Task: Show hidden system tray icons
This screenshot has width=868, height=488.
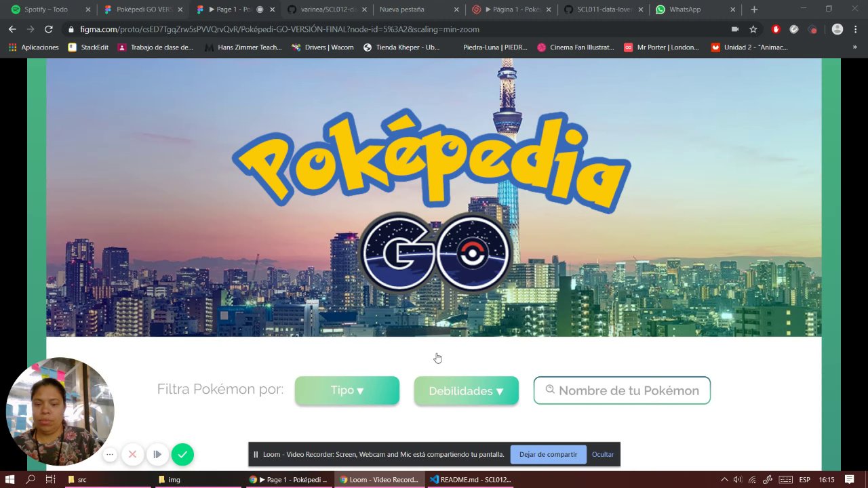Action: point(724,479)
